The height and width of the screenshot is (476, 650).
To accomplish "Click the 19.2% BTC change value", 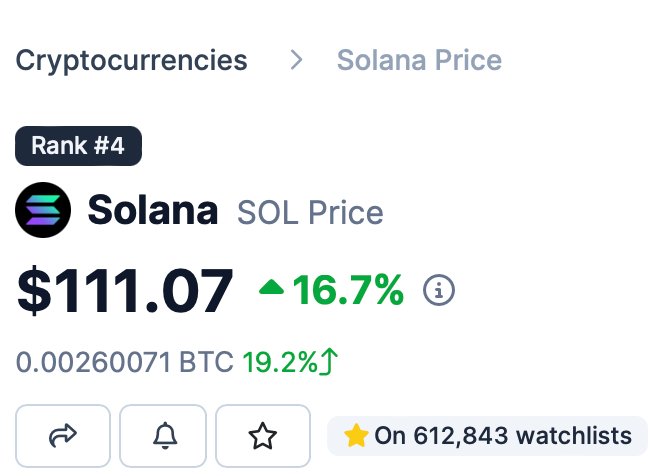I will click(x=280, y=361).
